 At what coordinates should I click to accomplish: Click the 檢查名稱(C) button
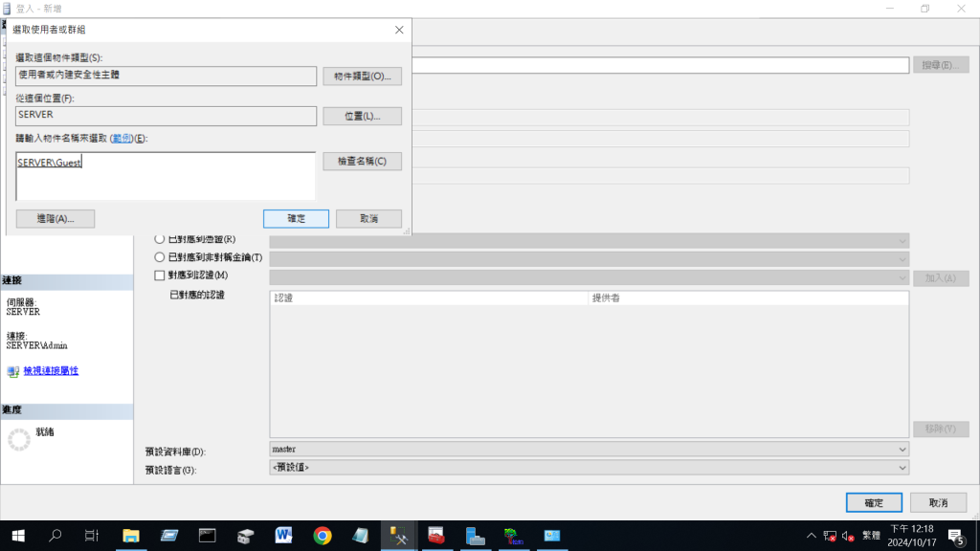[362, 162]
